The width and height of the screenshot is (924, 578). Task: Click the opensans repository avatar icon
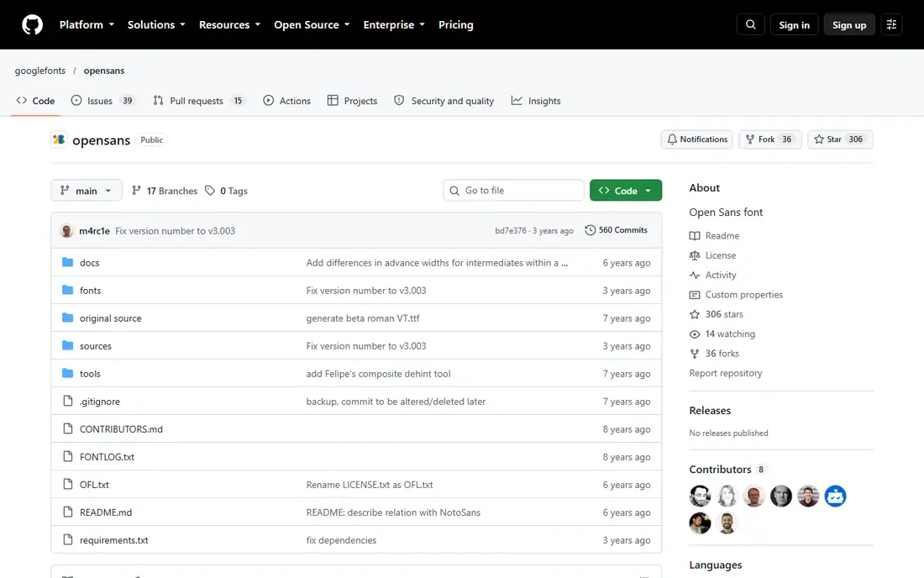pyautogui.click(x=59, y=139)
